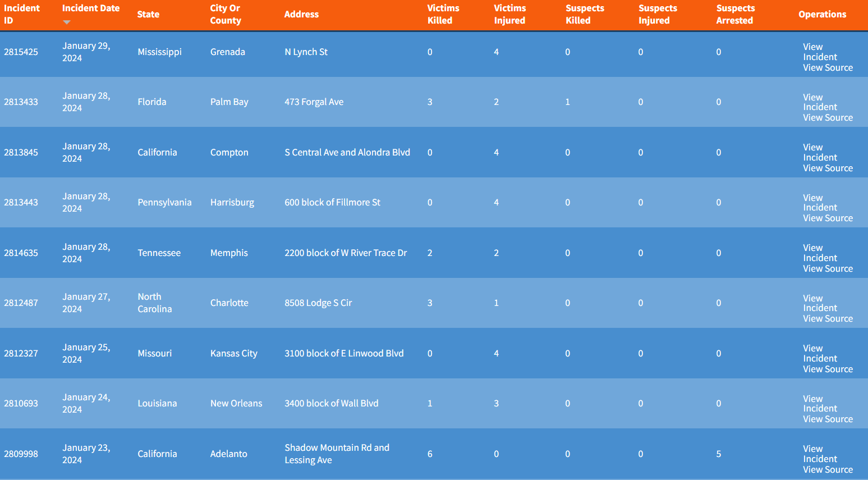This screenshot has height=480, width=868.
Task: Open View Incident for Grenada, Mississippi row
Action: (x=820, y=52)
